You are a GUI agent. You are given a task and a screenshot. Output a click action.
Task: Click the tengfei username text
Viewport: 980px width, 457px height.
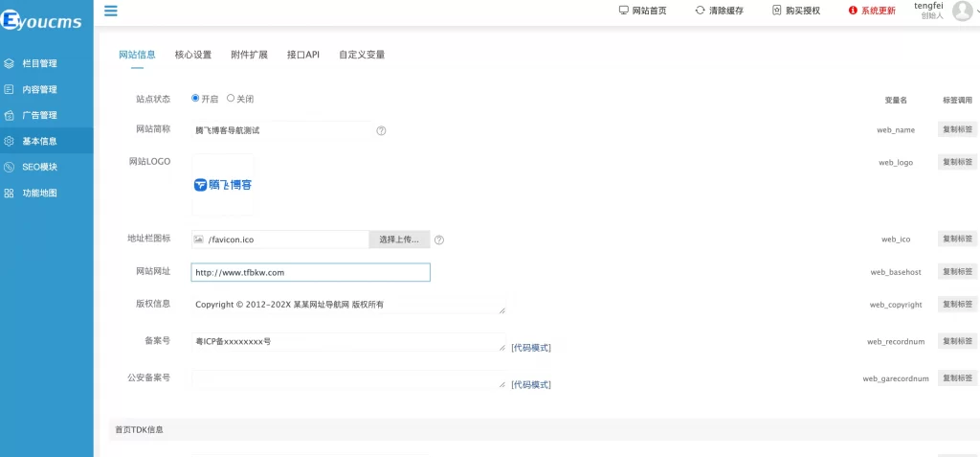pos(928,6)
